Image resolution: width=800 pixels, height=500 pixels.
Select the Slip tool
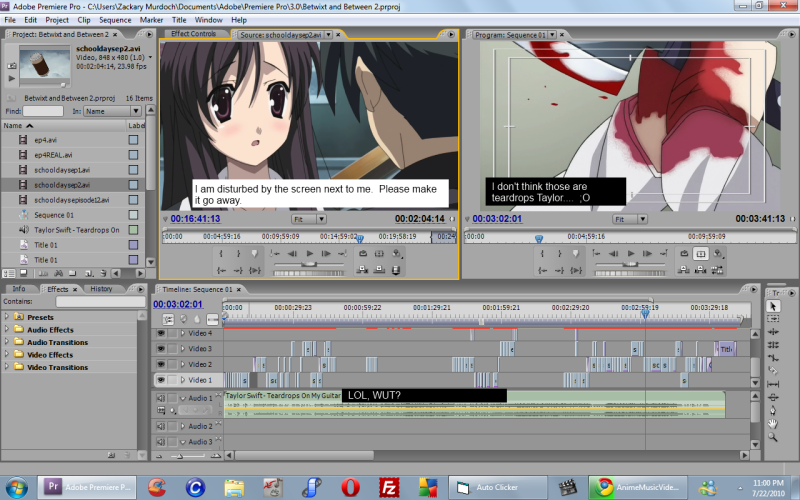(x=772, y=384)
